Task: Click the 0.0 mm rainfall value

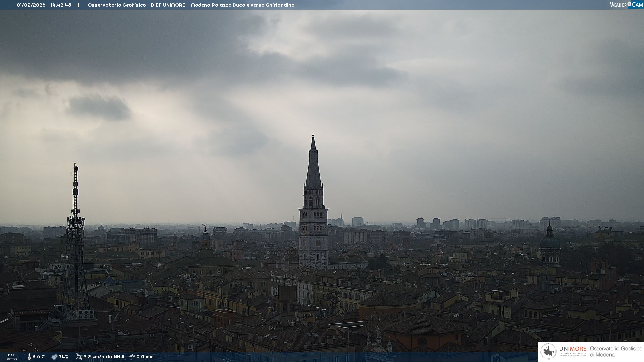Action: pyautogui.click(x=145, y=357)
